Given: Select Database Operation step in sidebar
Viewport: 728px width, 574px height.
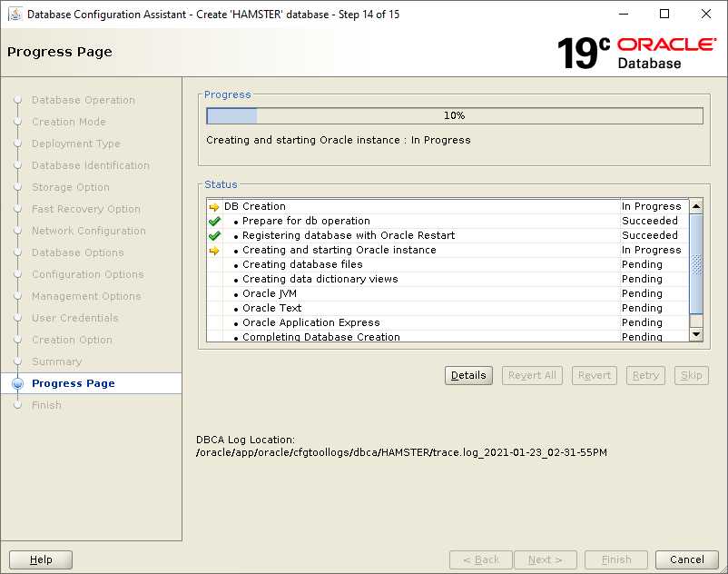Looking at the screenshot, I should [x=84, y=100].
